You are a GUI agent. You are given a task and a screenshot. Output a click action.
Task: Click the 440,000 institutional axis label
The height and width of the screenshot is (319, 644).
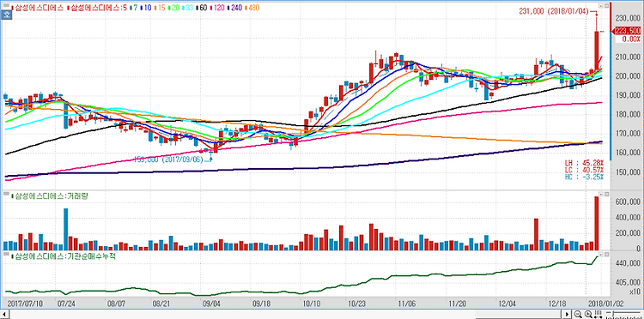(x=628, y=264)
